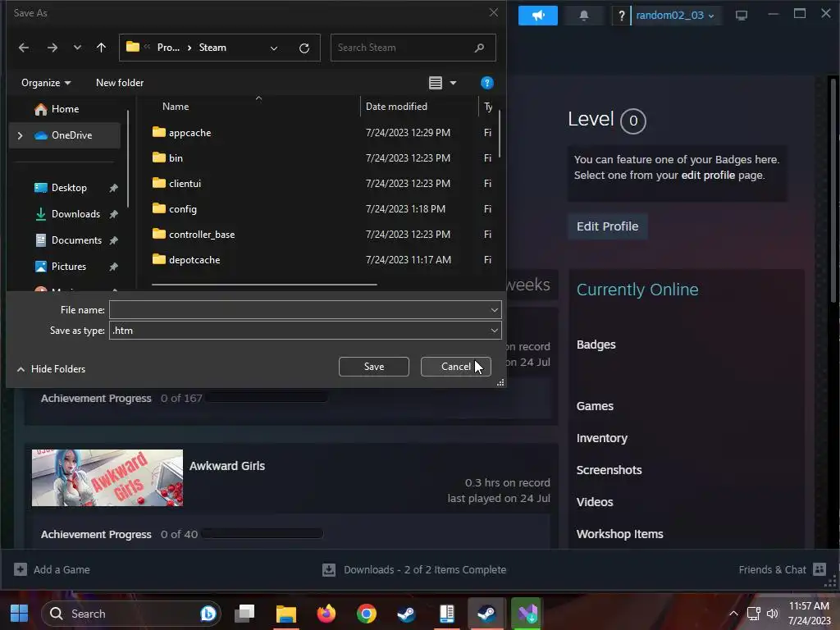Launch Firefox from taskbar
Viewport: 840px width, 630px height.
(x=326, y=614)
